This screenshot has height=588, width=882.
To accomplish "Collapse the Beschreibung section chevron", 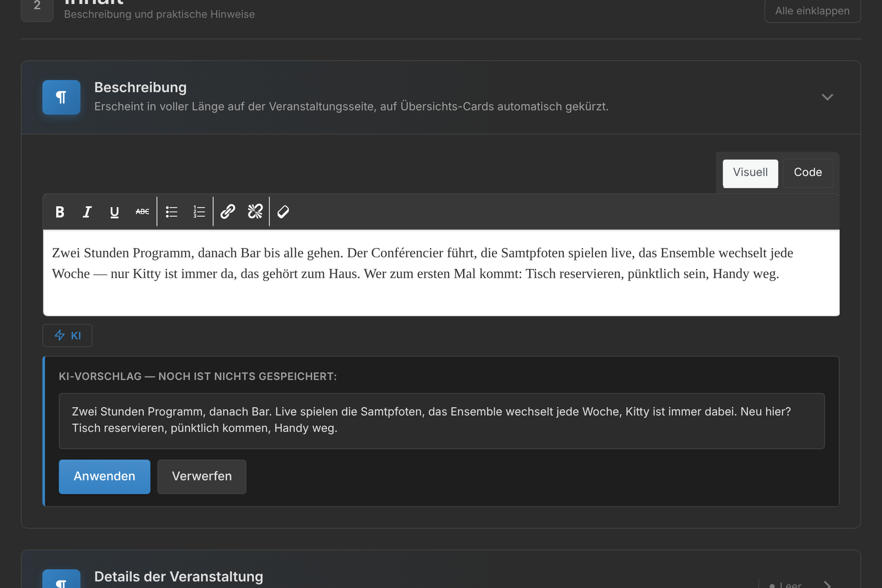I will 827,97.
